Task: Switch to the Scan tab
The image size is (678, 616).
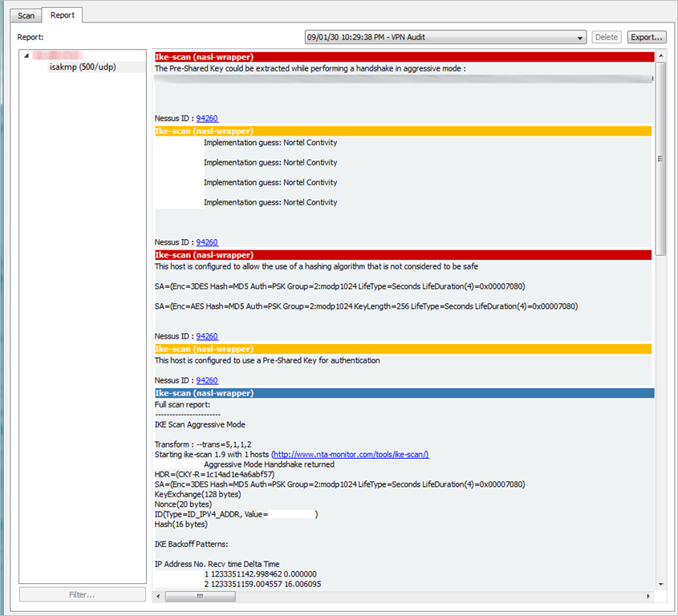Action: coord(26,15)
